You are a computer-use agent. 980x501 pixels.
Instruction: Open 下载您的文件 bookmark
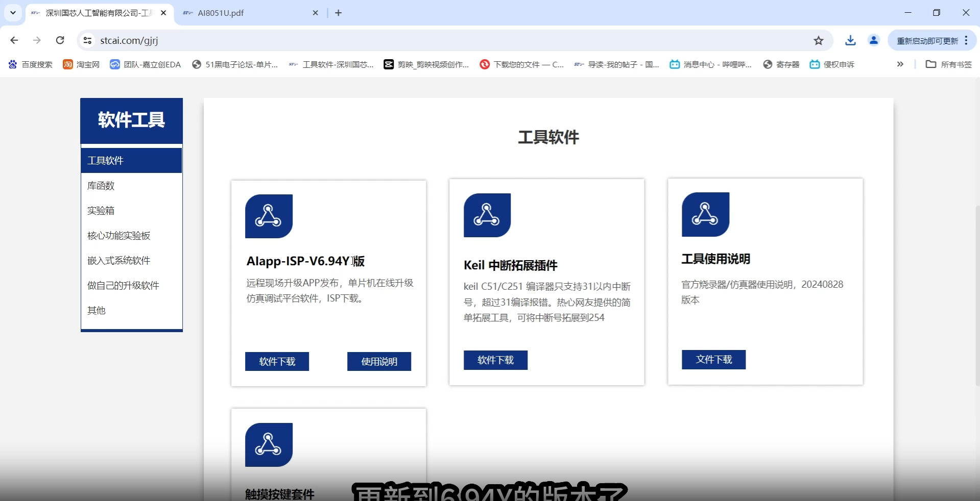pyautogui.click(x=522, y=64)
